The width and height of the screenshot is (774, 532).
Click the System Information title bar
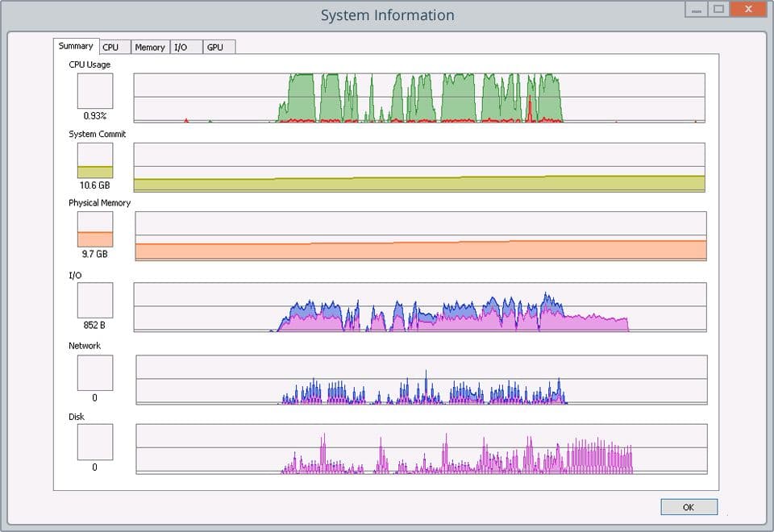387,15
